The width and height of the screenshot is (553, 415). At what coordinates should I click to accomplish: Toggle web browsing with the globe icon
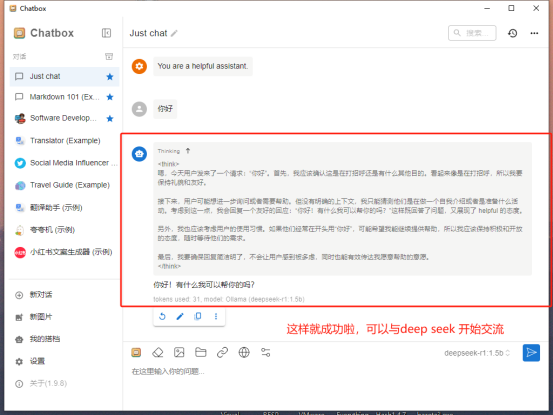tap(244, 352)
